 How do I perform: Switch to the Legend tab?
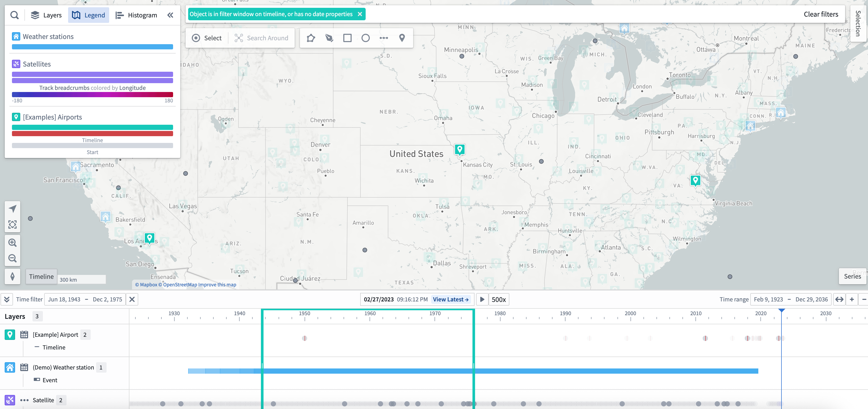tap(89, 15)
